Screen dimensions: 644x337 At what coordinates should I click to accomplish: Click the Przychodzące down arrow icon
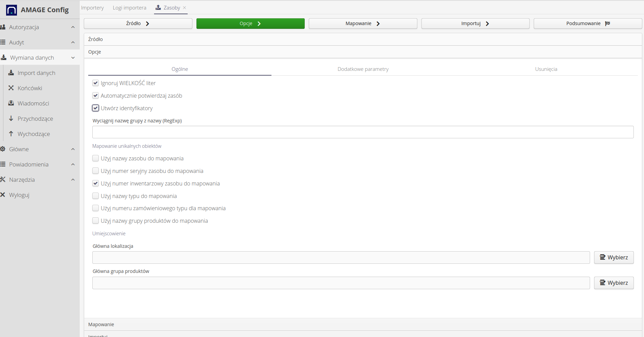(11, 119)
